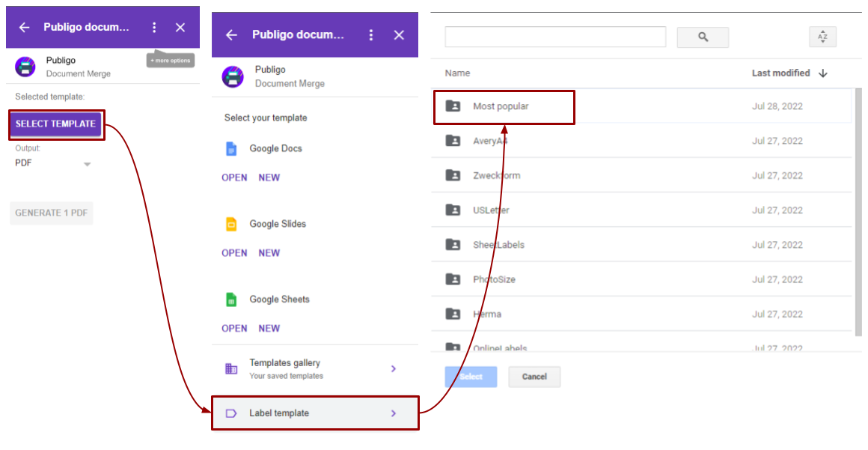This screenshot has width=868, height=450.
Task: Click the Select button
Action: (471, 377)
